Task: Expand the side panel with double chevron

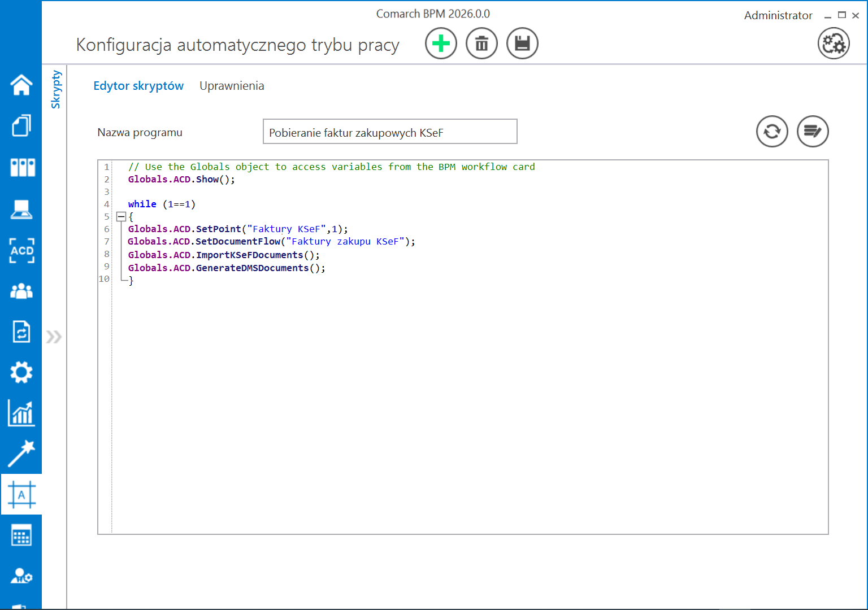Action: tap(54, 337)
